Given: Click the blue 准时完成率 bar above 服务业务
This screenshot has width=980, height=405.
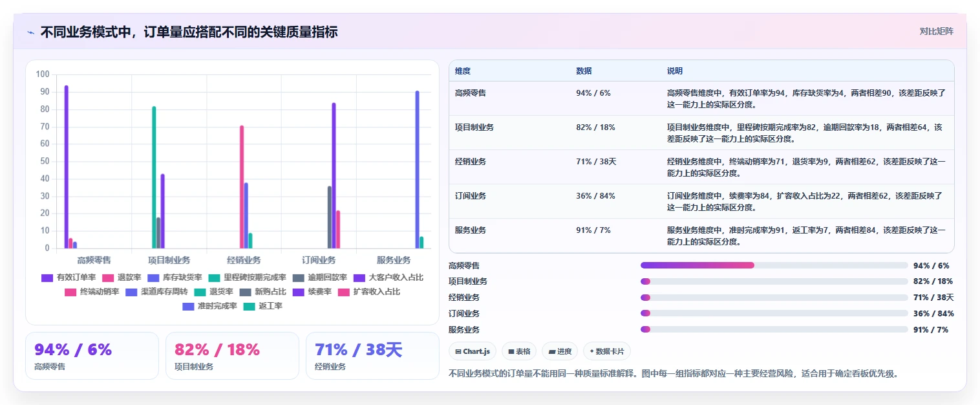Looking at the screenshot, I should pos(417,170).
